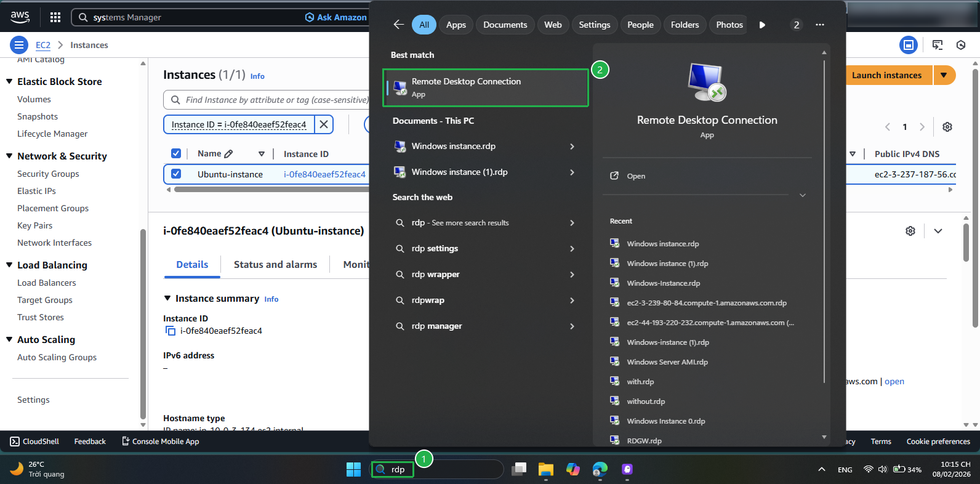
Task: Click the taskbar search box containing rdp
Action: tap(437, 469)
